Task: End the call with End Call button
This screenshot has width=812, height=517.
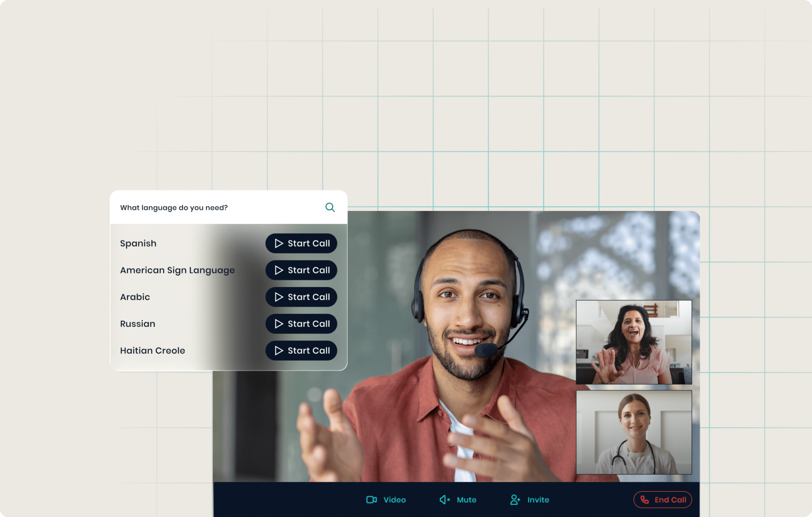Action: click(x=663, y=500)
